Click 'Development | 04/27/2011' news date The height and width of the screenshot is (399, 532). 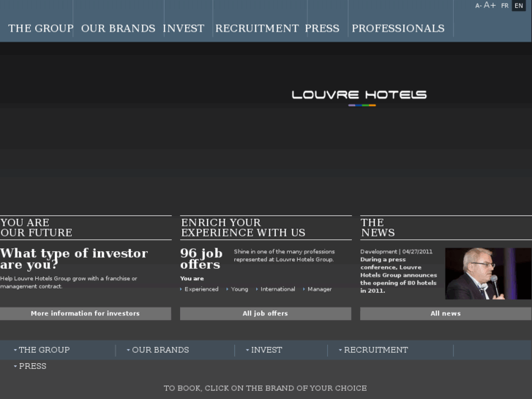(397, 252)
